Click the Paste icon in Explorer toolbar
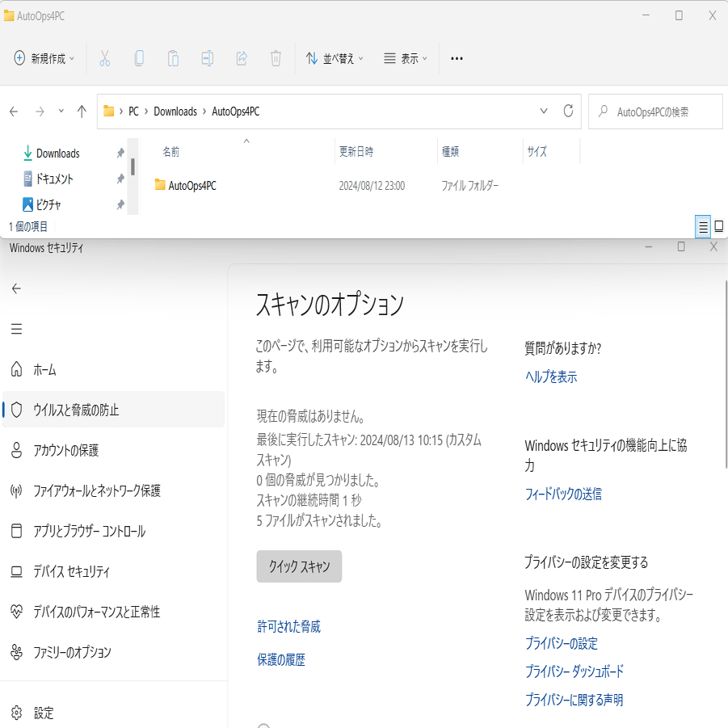Screen dimensions: 728x728 [173, 57]
